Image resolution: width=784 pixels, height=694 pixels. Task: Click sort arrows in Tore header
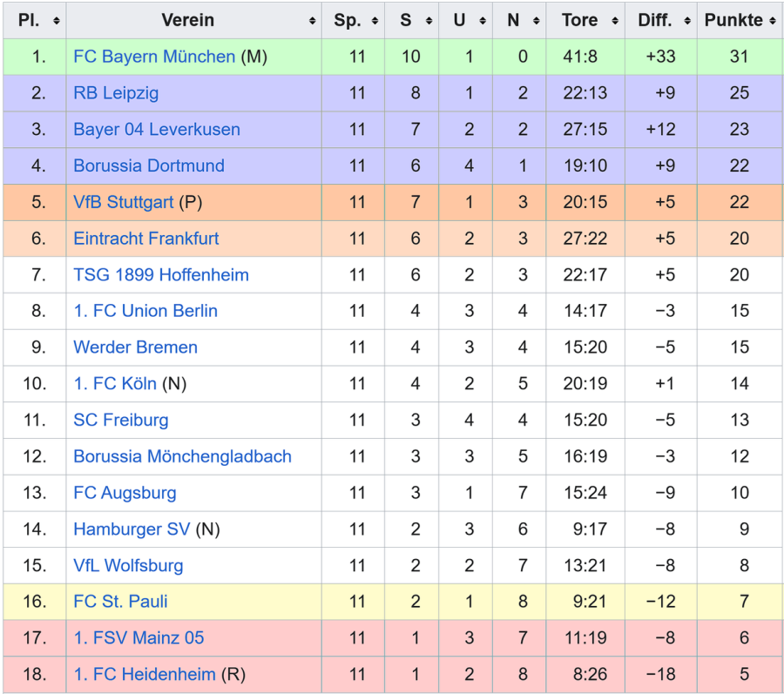click(615, 21)
